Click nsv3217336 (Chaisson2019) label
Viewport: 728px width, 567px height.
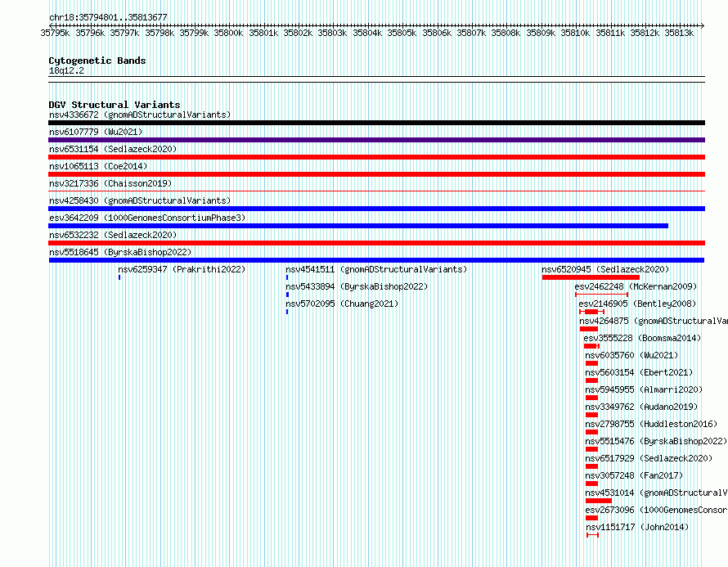coord(110,183)
